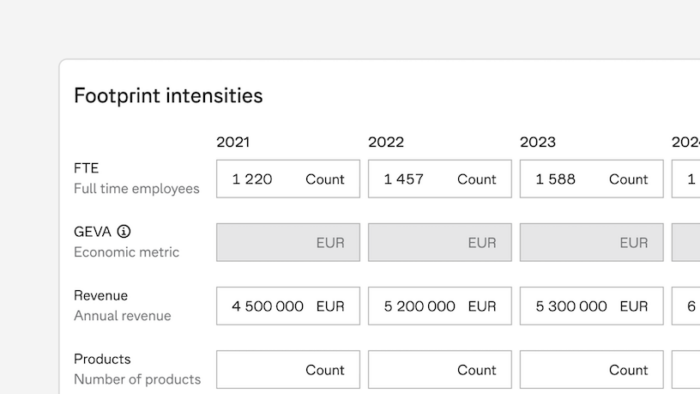
Task: Select the 2022 year column header
Action: click(x=386, y=142)
